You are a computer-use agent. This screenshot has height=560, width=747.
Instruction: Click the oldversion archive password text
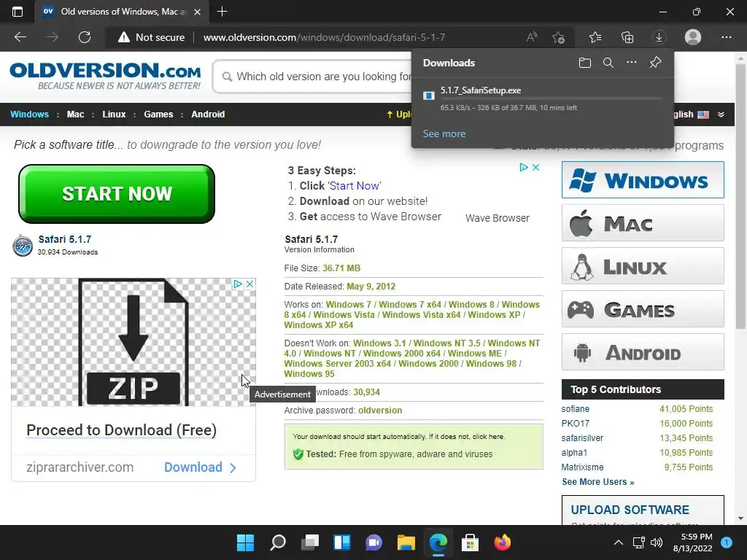point(380,410)
